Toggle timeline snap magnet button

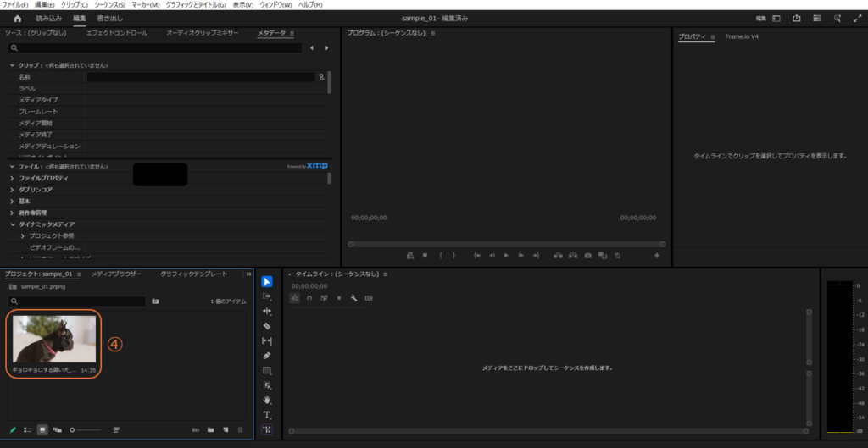[309, 298]
